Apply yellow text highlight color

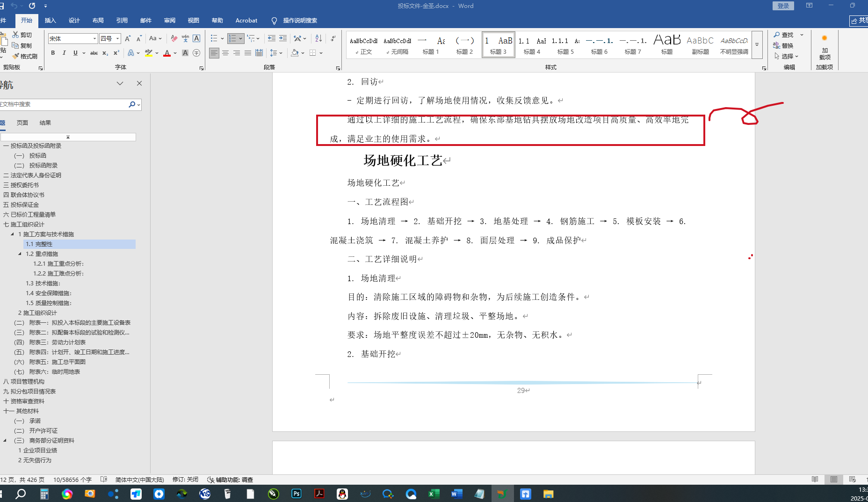click(x=149, y=53)
